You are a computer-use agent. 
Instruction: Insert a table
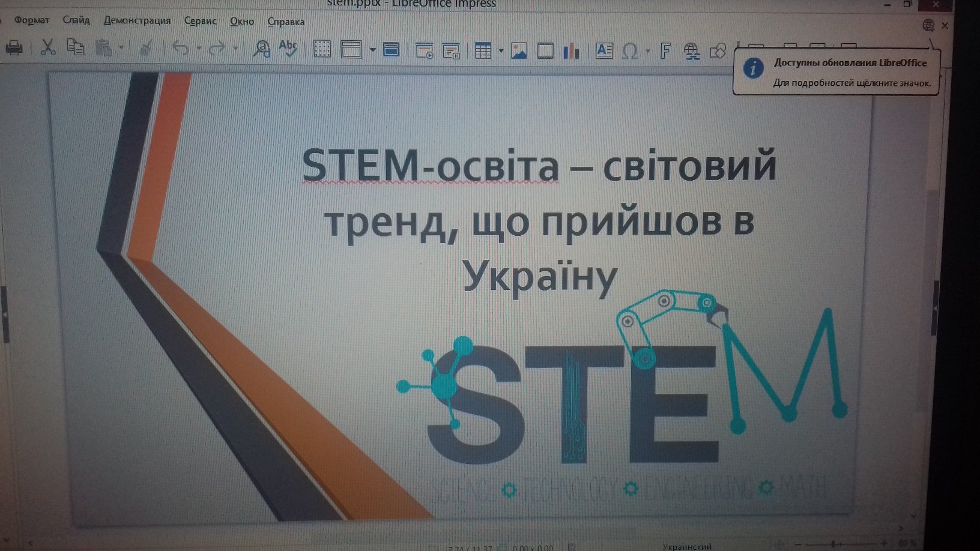483,50
